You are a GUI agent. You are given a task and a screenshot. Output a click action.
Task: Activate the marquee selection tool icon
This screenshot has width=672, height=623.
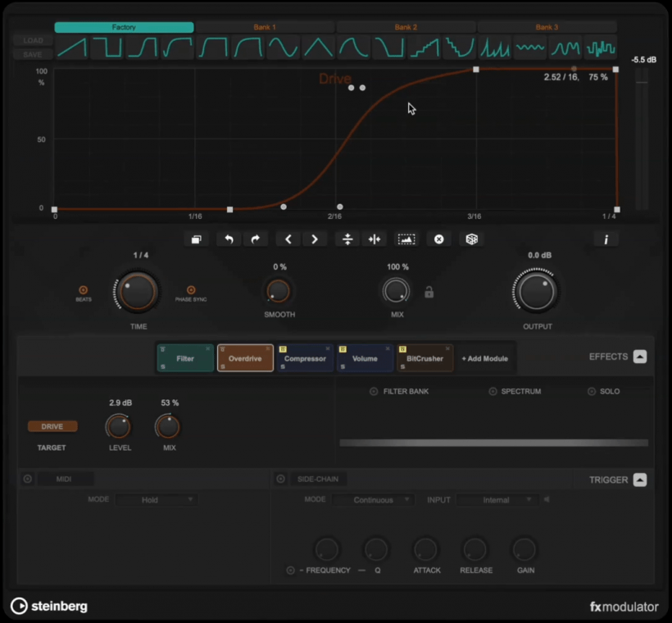click(x=405, y=239)
